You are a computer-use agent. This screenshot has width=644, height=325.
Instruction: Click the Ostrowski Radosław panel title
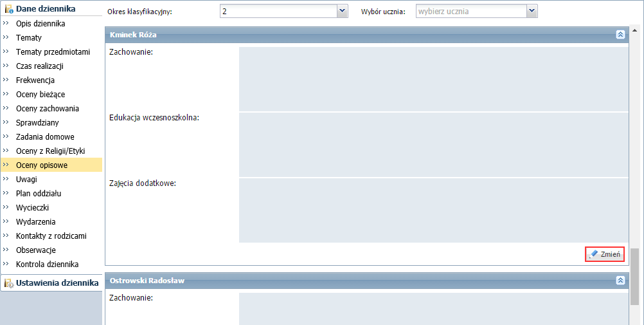147,281
